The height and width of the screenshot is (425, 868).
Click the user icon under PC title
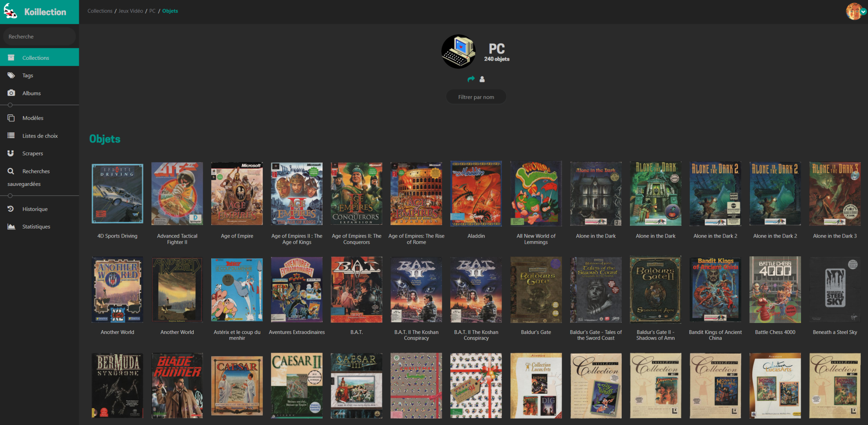[x=482, y=79]
